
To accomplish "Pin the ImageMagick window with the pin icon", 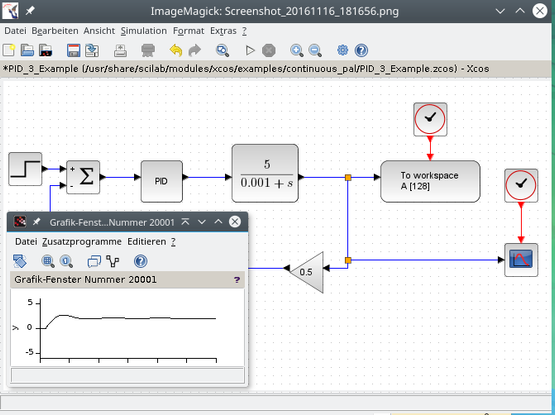I will pyautogui.click(x=30, y=11).
